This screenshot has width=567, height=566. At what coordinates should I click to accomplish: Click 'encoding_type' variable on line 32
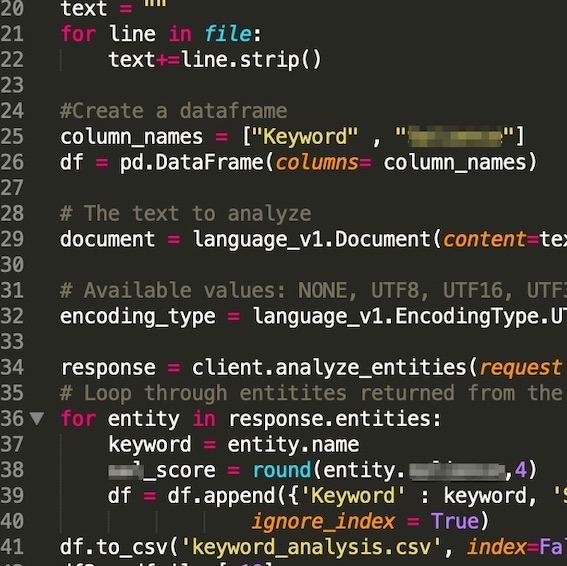(138, 317)
